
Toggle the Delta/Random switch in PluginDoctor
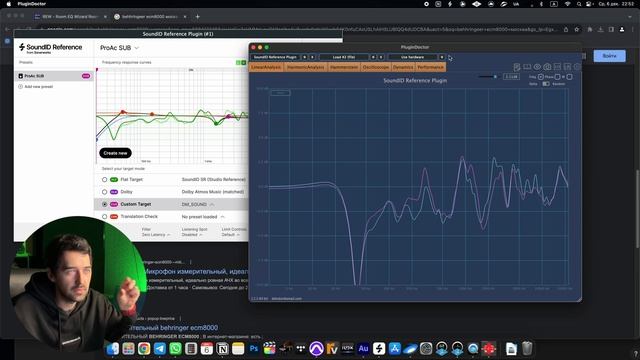pyautogui.click(x=546, y=84)
